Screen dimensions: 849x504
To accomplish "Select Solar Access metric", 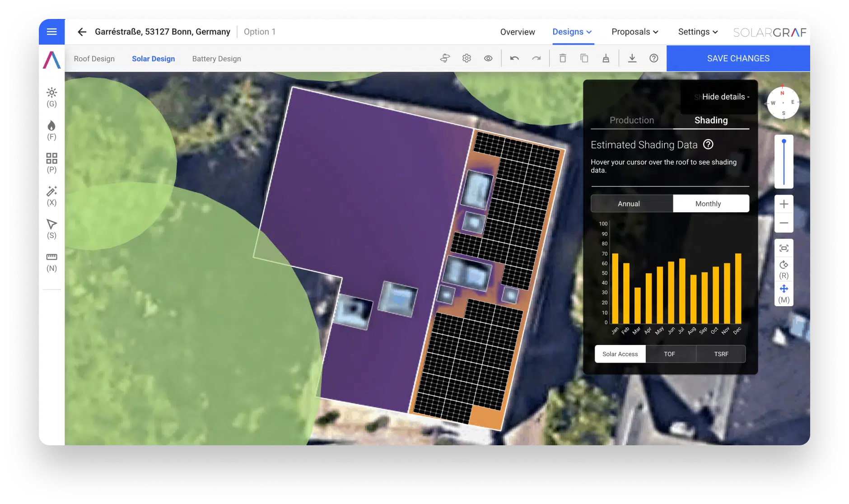I will pyautogui.click(x=620, y=354).
